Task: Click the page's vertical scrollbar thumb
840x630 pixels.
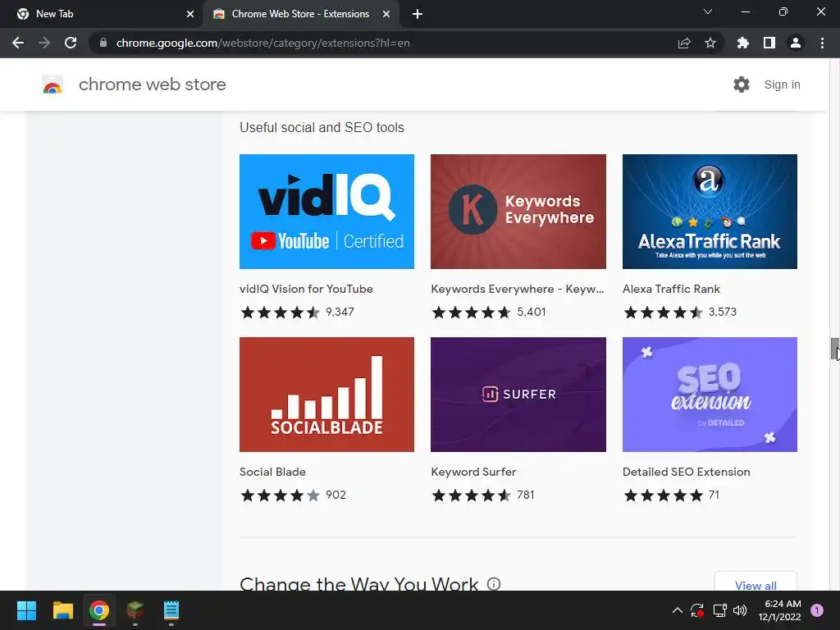Action: (x=834, y=349)
